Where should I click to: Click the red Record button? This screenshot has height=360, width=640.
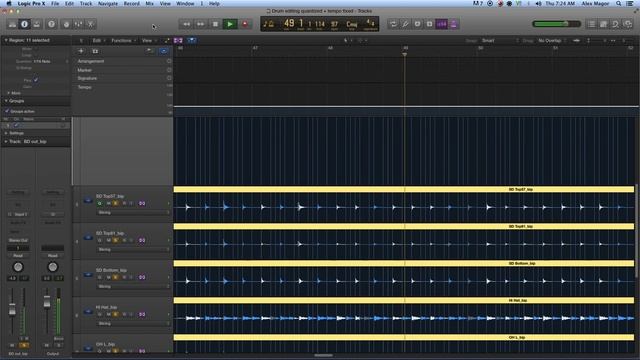(245, 24)
